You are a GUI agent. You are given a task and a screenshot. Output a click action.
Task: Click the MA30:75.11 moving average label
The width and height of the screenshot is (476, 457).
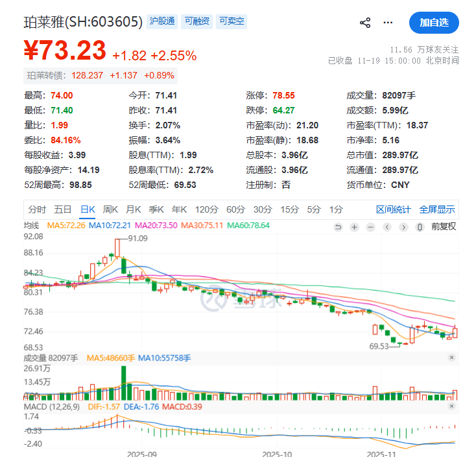[202, 226]
